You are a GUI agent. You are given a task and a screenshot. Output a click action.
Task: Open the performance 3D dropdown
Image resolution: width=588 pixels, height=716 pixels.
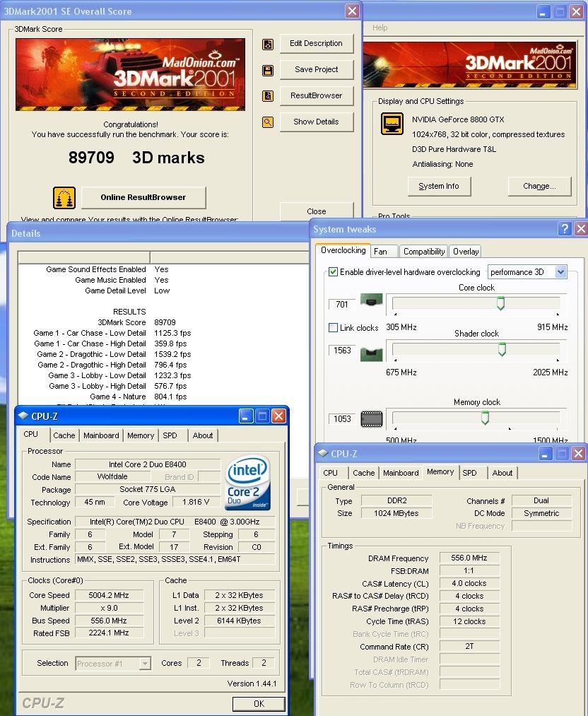[x=560, y=272]
